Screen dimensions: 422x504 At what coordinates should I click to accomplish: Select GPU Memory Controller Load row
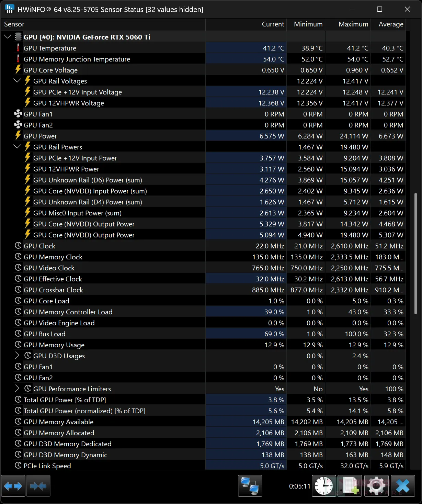point(203,312)
